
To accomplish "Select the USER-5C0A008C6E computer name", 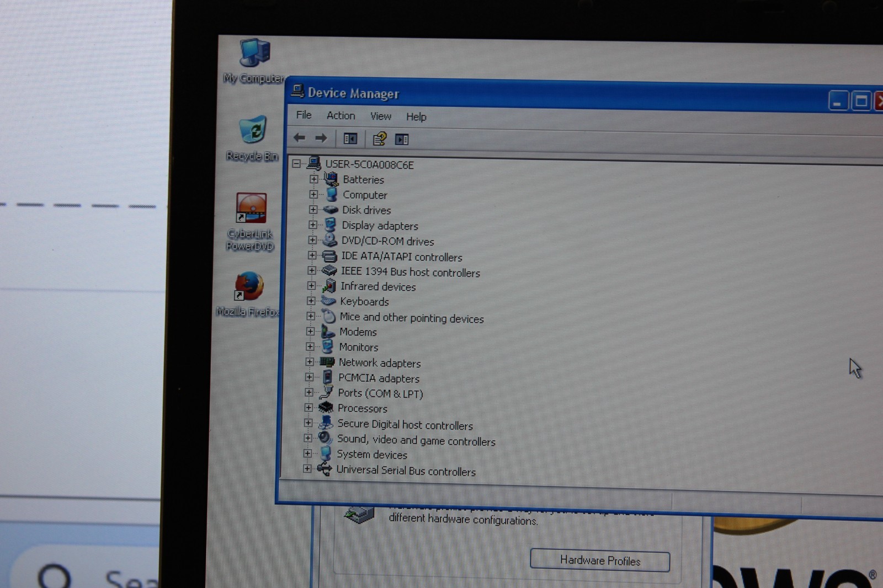I will pyautogui.click(x=369, y=164).
